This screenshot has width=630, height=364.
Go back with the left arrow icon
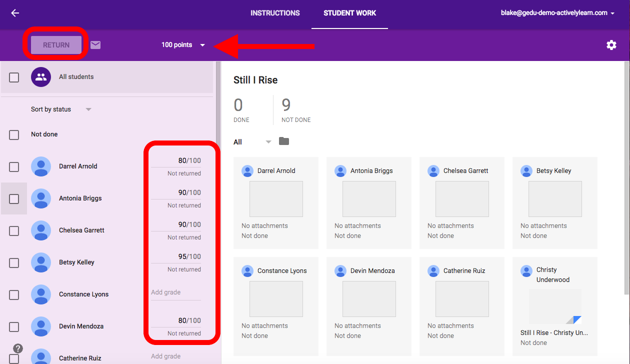[x=15, y=13]
